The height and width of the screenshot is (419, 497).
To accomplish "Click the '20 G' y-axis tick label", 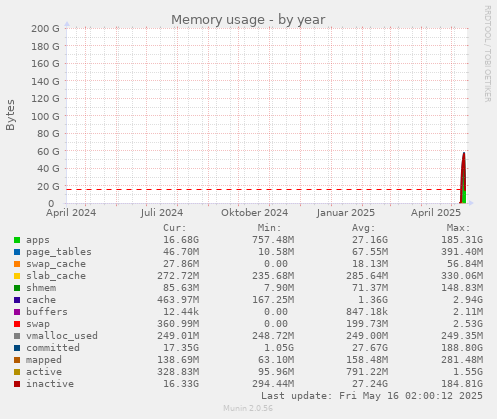I will coord(48,186).
